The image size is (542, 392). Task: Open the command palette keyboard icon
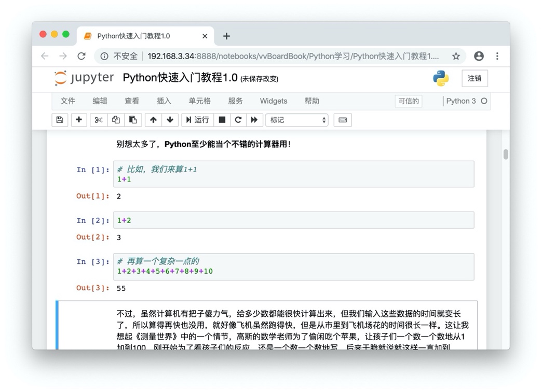(x=343, y=120)
